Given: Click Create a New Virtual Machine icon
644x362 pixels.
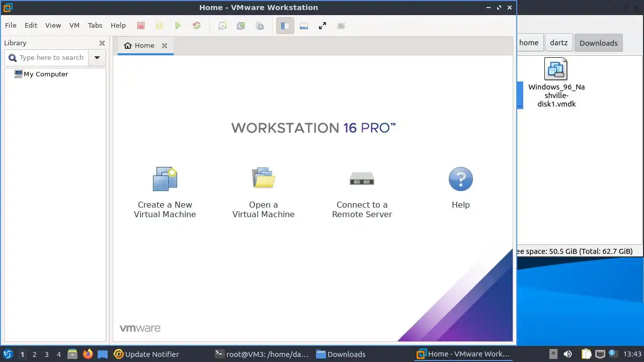Looking at the screenshot, I should (x=165, y=179).
